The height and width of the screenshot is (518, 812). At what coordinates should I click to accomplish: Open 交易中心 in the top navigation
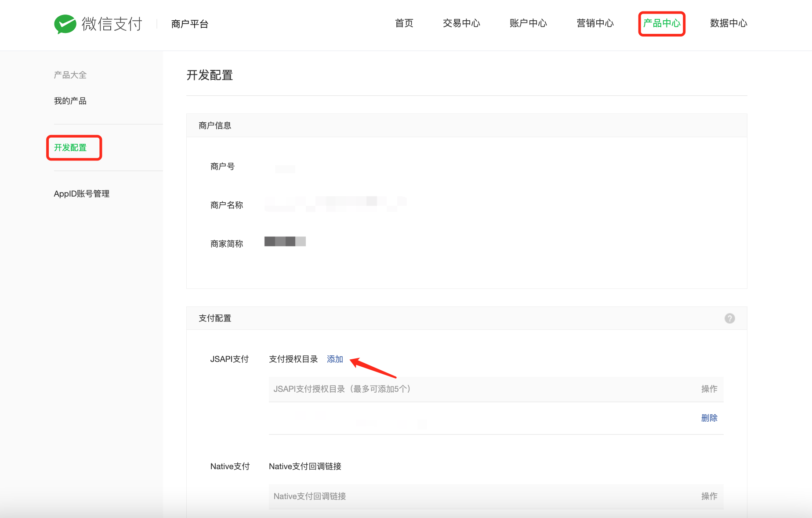(461, 23)
